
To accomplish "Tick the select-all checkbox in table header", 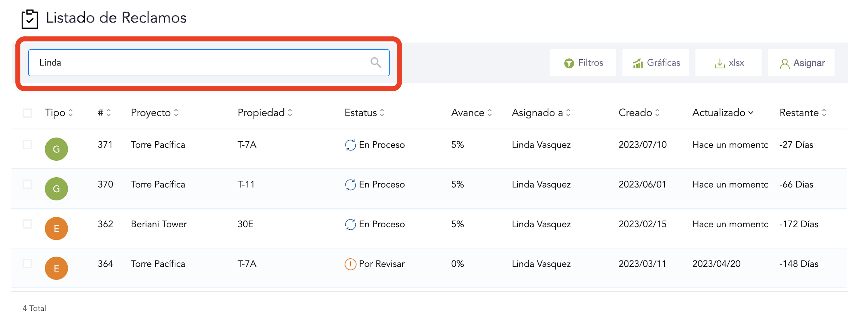I will click(x=27, y=113).
